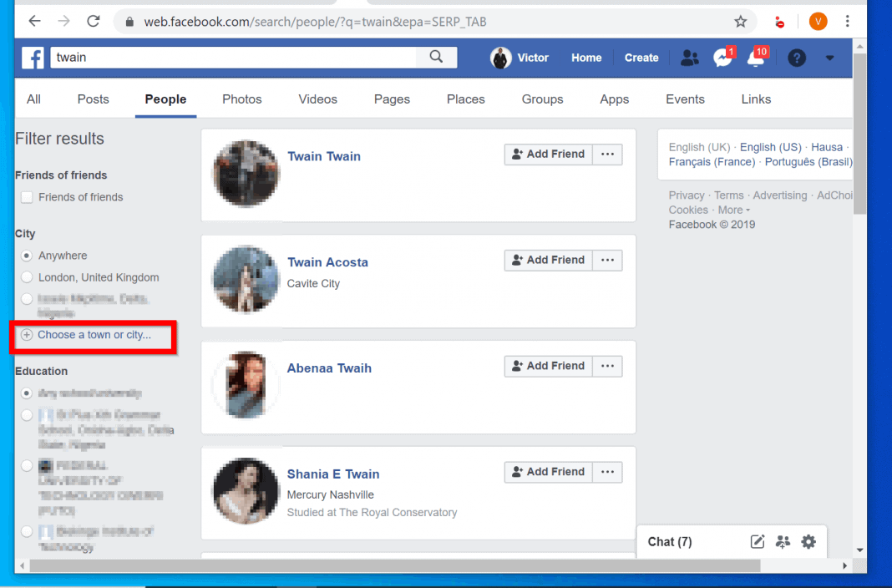The image size is (892, 588).
Task: Open the Friend Requests icon
Action: pos(689,58)
